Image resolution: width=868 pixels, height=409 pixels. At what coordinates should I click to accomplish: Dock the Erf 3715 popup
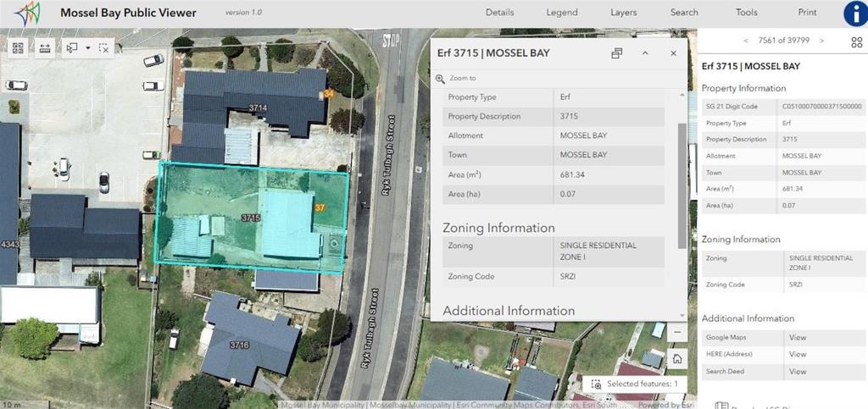point(617,53)
